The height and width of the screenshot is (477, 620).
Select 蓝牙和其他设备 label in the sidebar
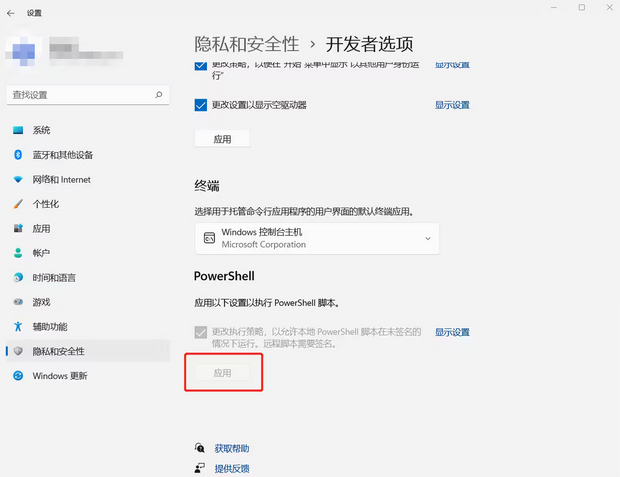click(x=63, y=155)
